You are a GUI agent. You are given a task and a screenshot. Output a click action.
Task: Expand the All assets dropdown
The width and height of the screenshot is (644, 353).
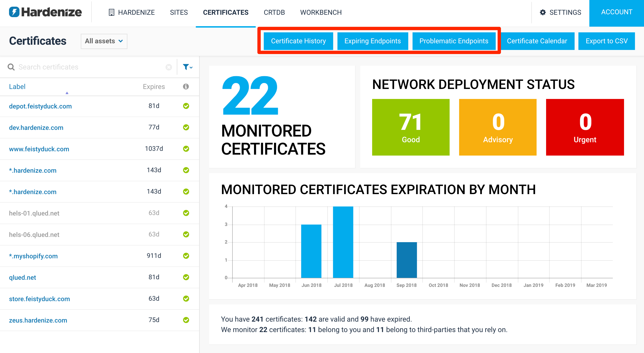pyautogui.click(x=104, y=41)
